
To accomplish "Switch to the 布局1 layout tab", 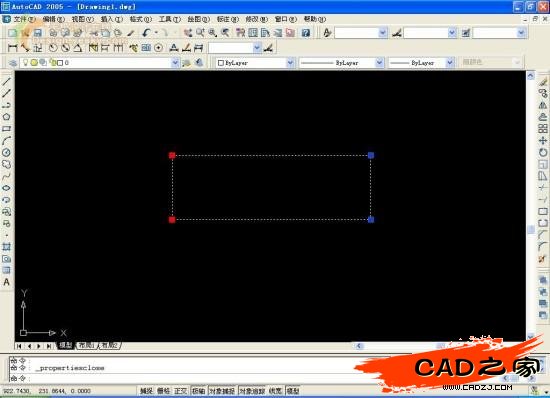I will [x=87, y=345].
